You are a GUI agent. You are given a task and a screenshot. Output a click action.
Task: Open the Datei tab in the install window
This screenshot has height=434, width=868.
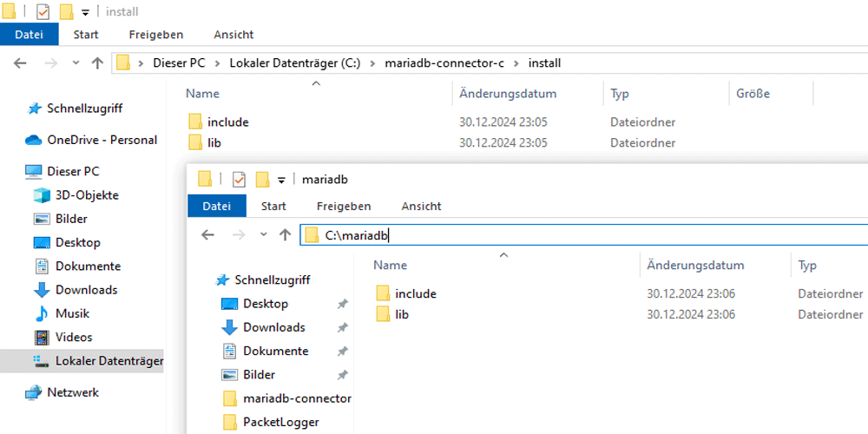[x=29, y=35]
